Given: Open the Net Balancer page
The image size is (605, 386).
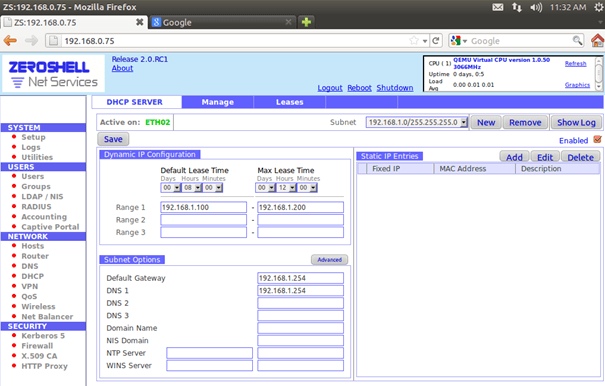Looking at the screenshot, I should point(47,317).
